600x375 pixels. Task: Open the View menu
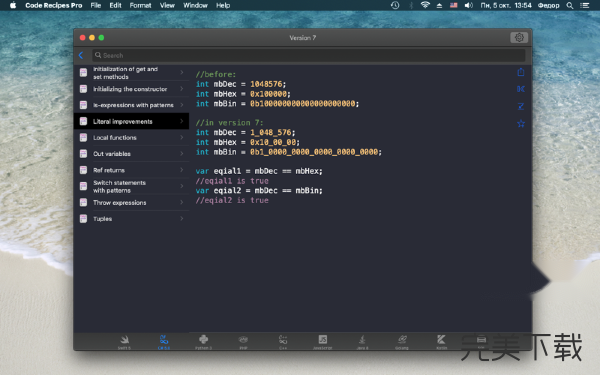[167, 5]
